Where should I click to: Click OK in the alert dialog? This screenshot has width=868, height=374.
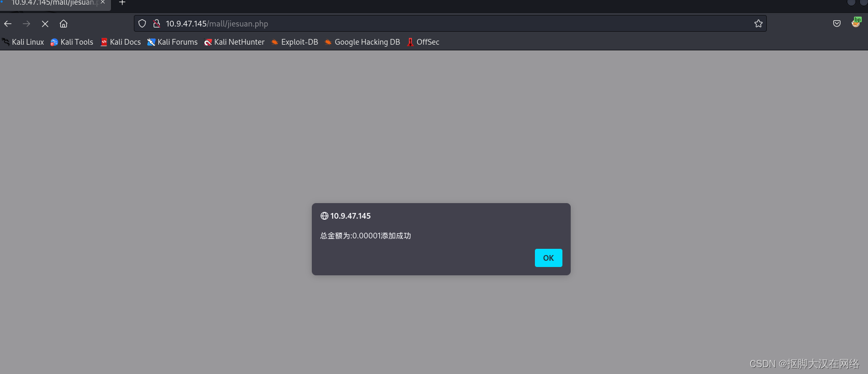548,258
